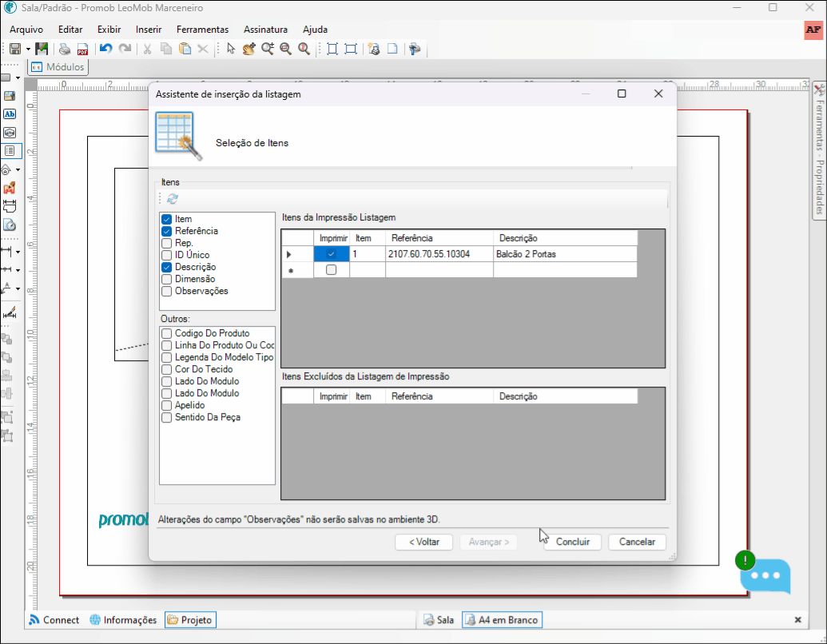Screen dimensions: 827x644
Task: Click the Zoom 1:1 magnifier icon
Action: pyautogui.click(x=304, y=49)
